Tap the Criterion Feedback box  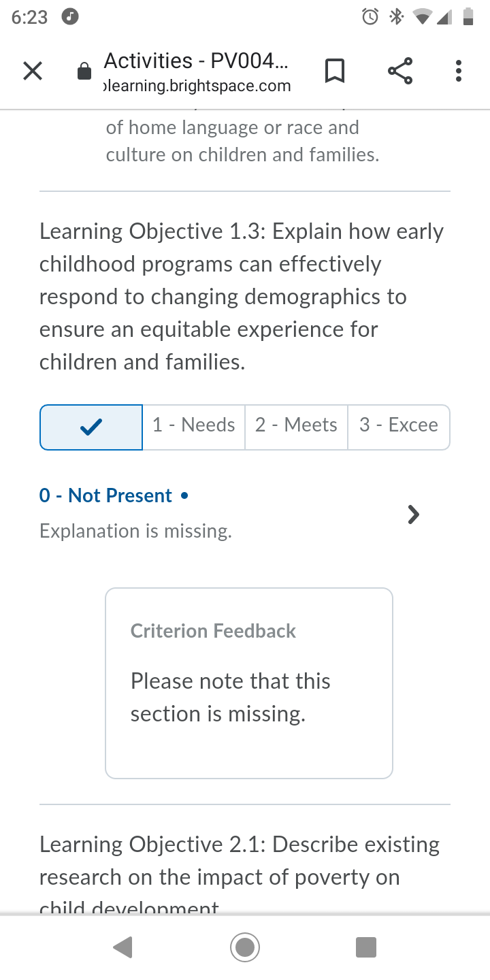coord(249,683)
